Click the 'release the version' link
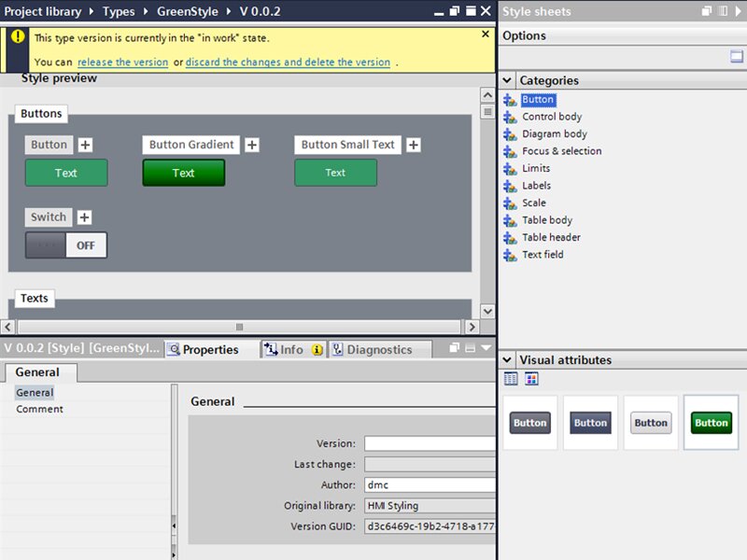Image resolution: width=747 pixels, height=560 pixels. [x=123, y=63]
